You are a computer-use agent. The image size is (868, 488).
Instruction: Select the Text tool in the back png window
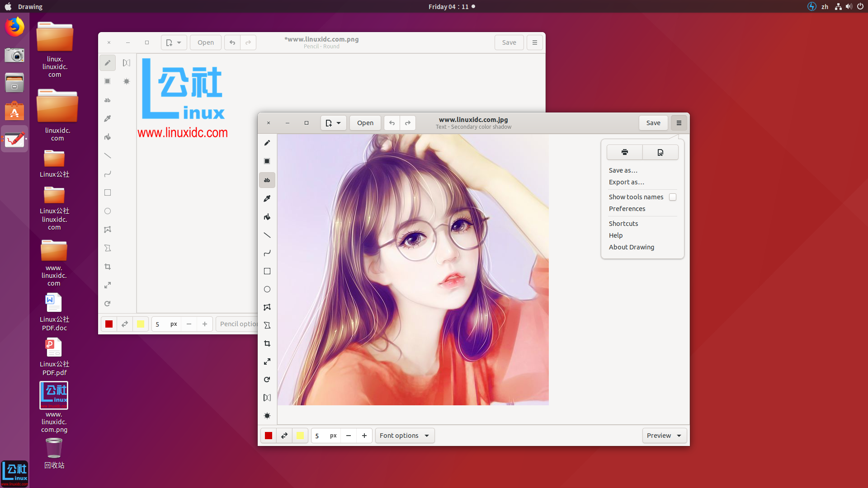pyautogui.click(x=108, y=100)
